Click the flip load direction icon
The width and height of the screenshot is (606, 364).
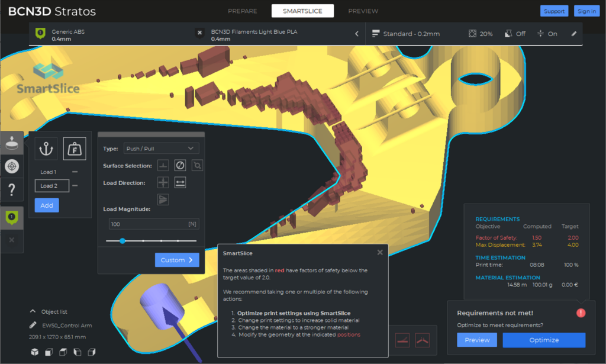[163, 199]
